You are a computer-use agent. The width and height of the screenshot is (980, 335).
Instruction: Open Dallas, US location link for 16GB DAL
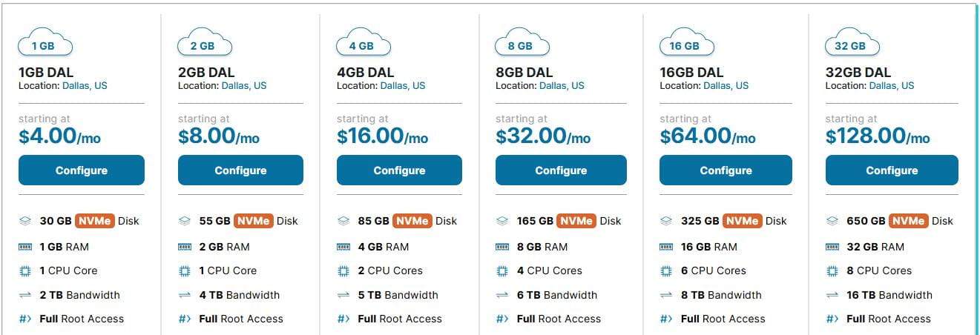click(726, 86)
